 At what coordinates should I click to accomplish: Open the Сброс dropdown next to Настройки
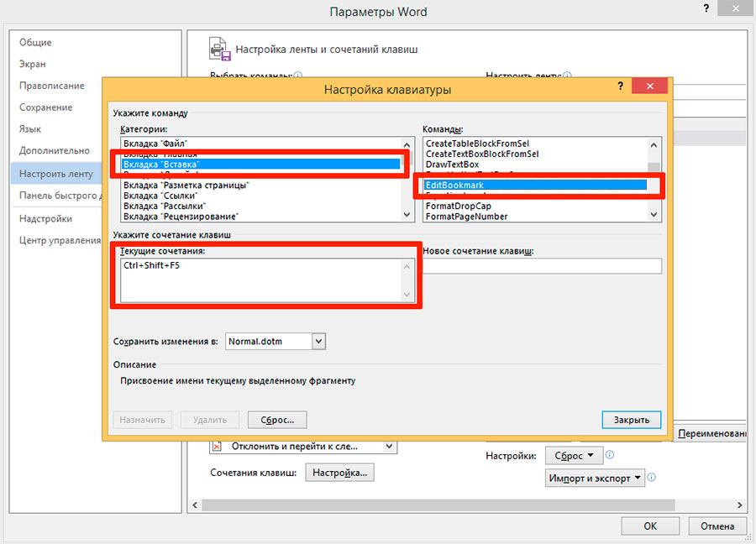pyautogui.click(x=574, y=456)
